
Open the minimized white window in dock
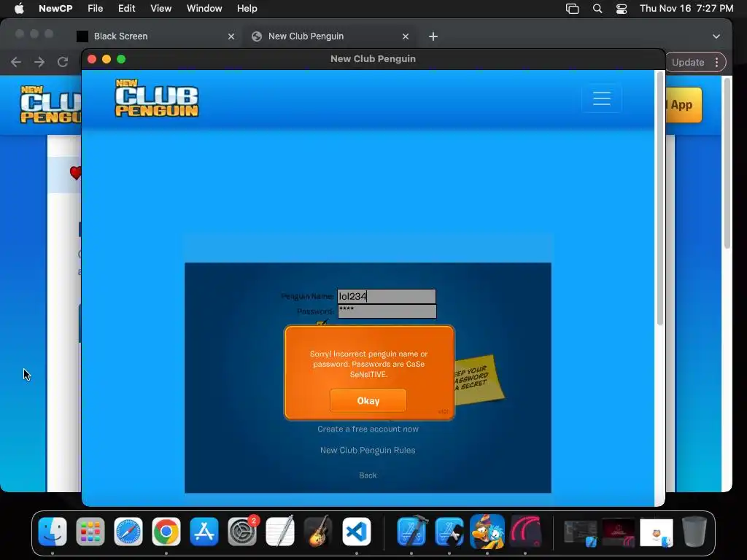(x=657, y=533)
